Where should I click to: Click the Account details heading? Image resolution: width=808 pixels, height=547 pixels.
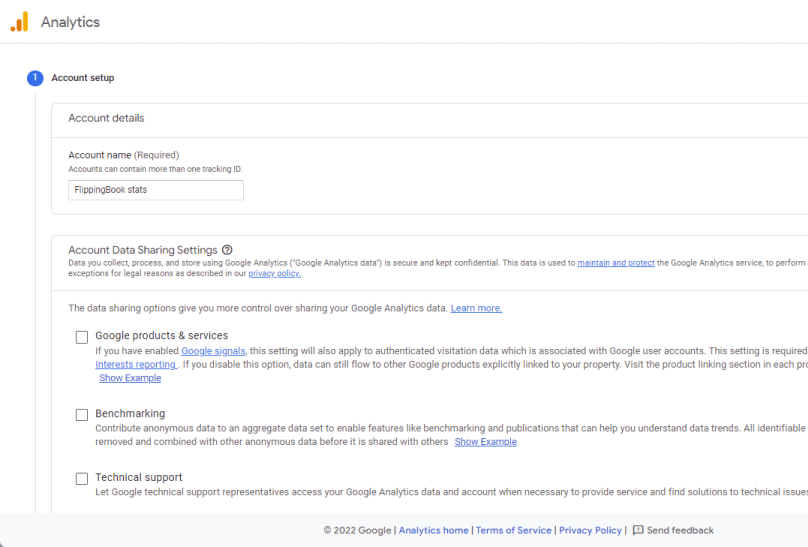(106, 118)
